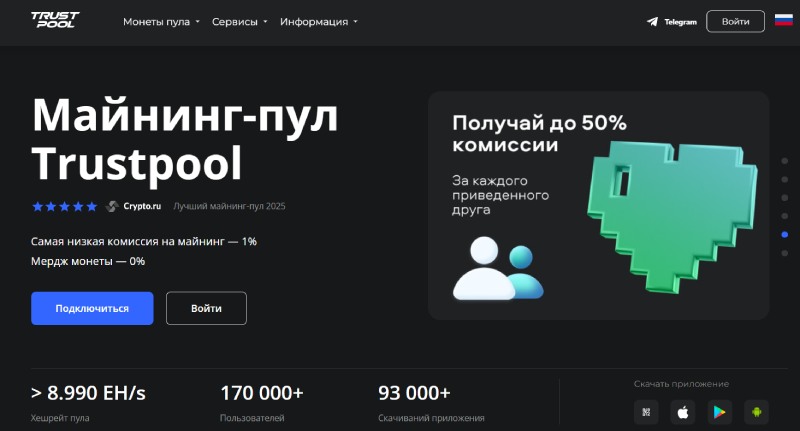This screenshot has width=800, height=431.
Task: Click 'За каждого приведенного друга' text
Action: (501, 195)
